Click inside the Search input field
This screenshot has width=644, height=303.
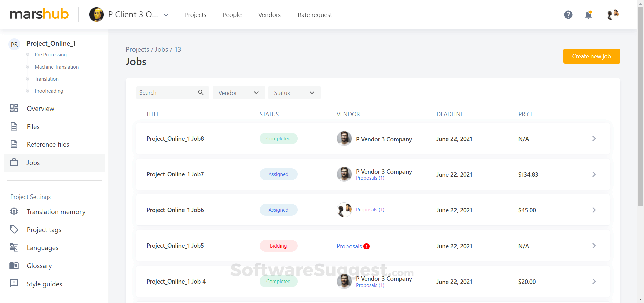(x=164, y=93)
